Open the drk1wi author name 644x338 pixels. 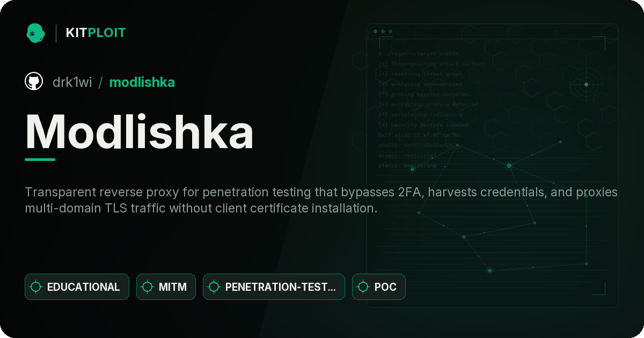click(x=72, y=82)
